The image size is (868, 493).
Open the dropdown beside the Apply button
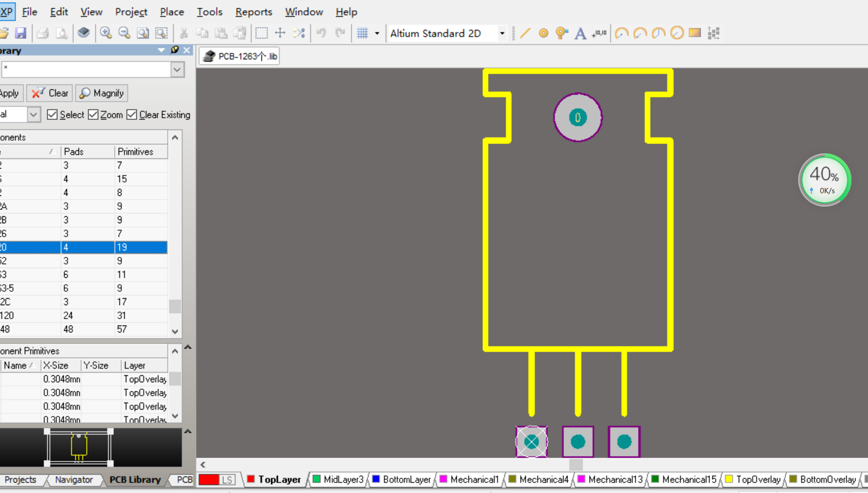point(33,115)
